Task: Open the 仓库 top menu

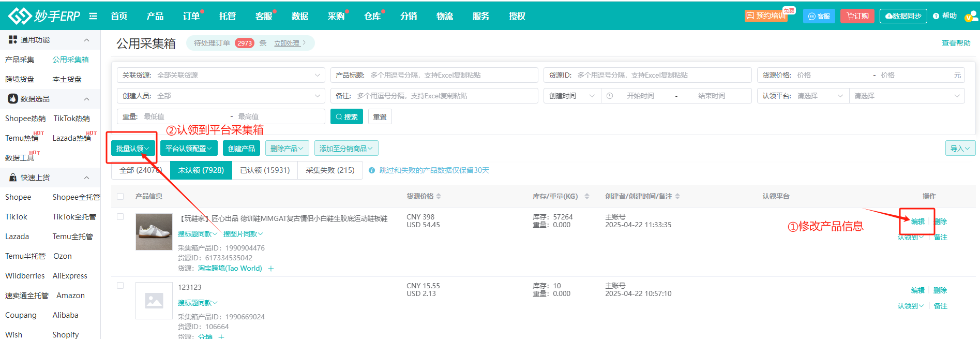Action: point(372,16)
